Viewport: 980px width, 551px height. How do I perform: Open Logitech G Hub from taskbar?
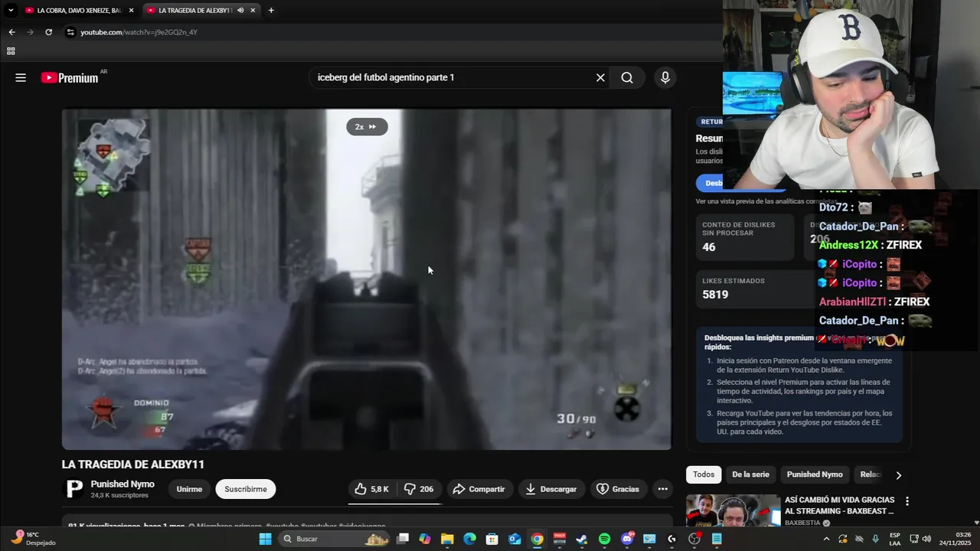click(671, 539)
